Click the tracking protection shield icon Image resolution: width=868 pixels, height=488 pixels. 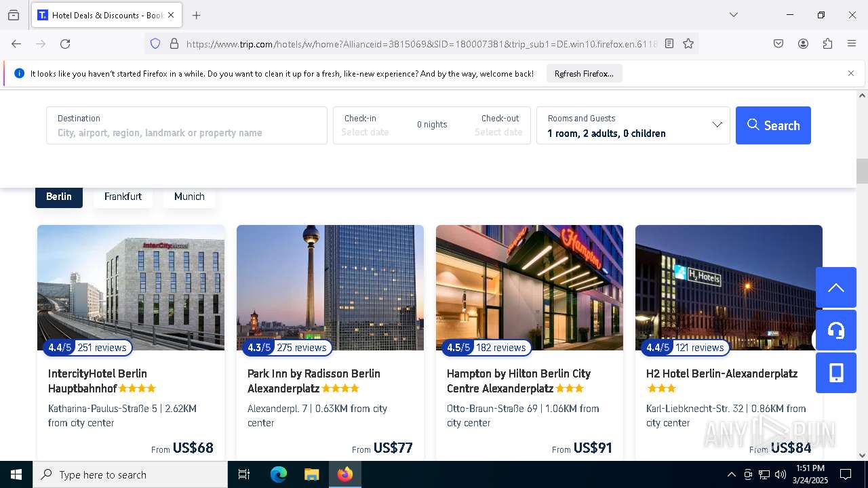(x=155, y=44)
